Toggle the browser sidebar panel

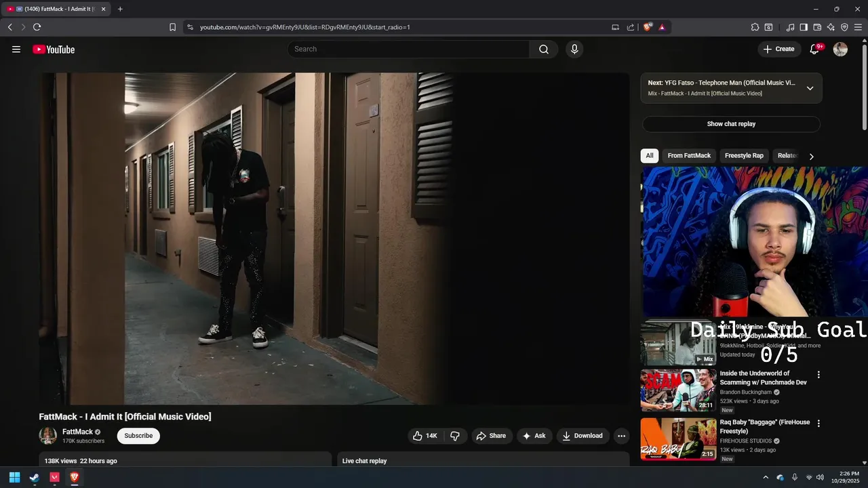(x=804, y=27)
